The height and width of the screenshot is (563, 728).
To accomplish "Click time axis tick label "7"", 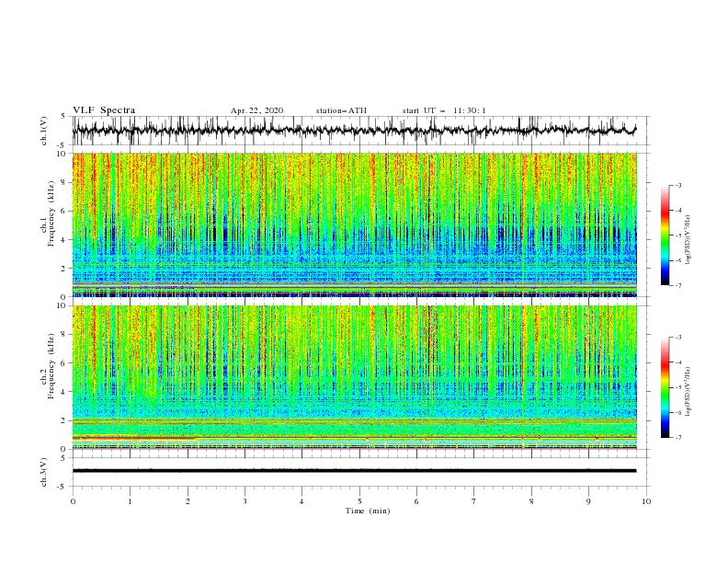I will [474, 501].
